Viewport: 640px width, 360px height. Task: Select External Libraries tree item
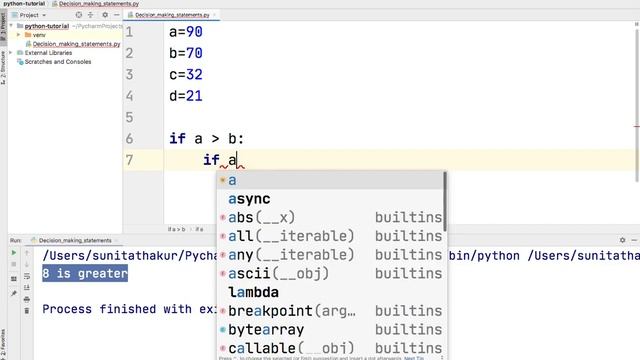(x=48, y=53)
